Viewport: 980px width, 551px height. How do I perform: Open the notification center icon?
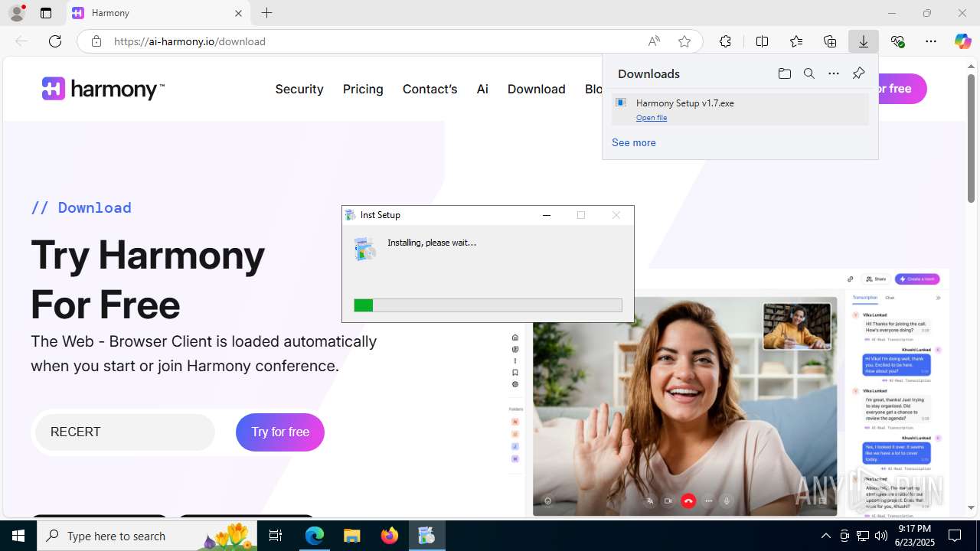click(x=955, y=536)
